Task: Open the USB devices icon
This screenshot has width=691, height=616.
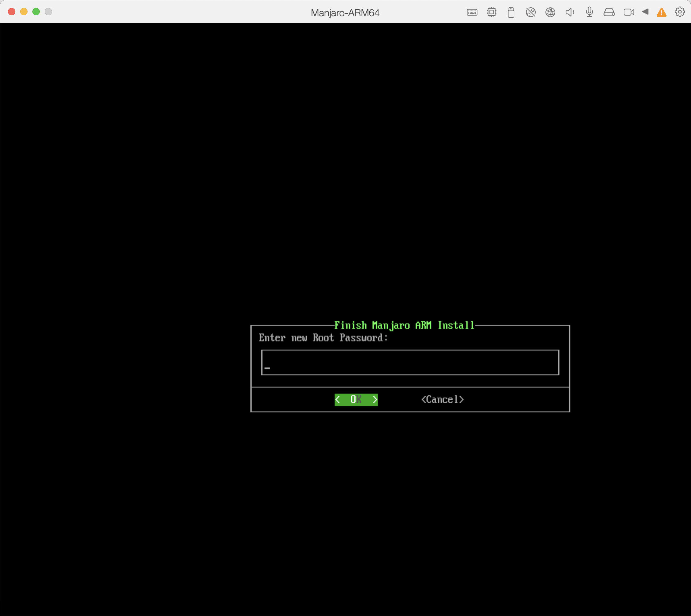Action: [511, 13]
